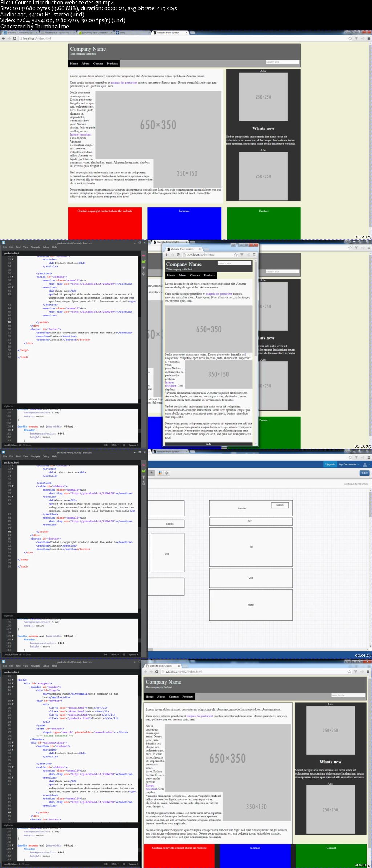Collapse code fold arrow at line 37, 00:00:57 frame
This screenshot has height=868, width=372.
point(13,277)
